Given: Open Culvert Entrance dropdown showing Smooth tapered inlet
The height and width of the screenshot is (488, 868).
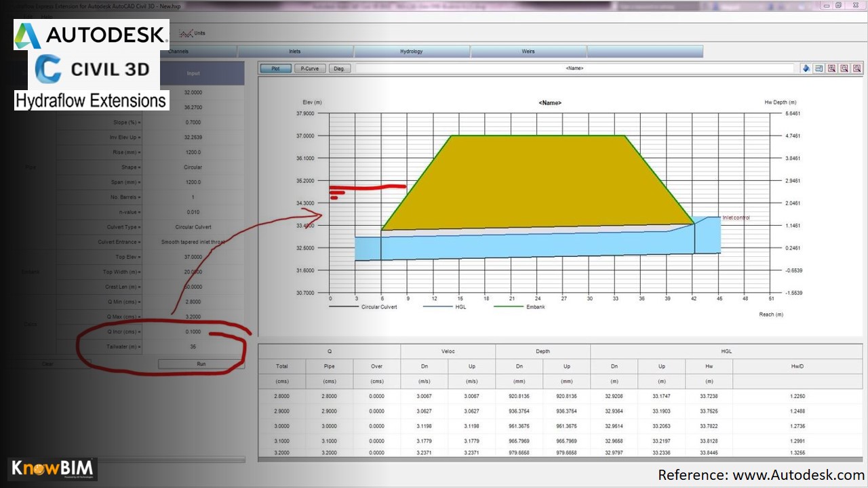Looking at the screenshot, I should 193,242.
